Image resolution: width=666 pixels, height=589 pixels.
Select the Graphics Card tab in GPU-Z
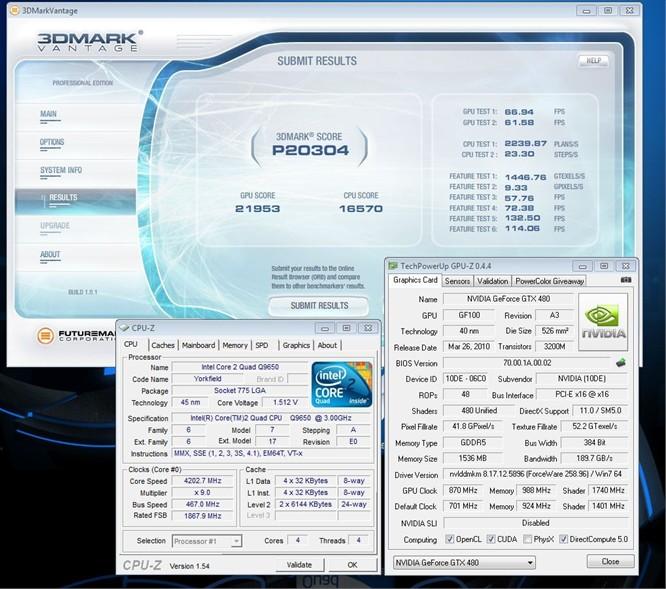click(415, 280)
